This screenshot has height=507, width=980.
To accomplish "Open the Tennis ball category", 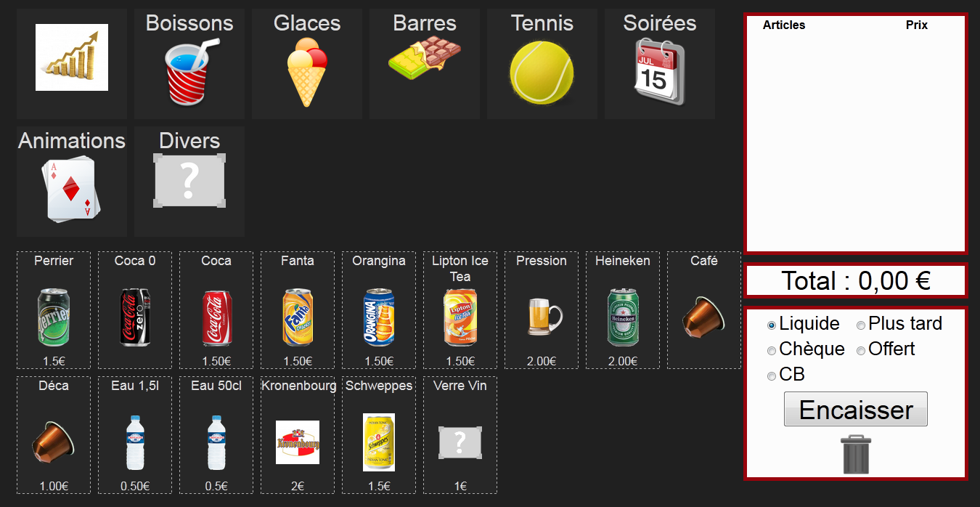I will [542, 64].
